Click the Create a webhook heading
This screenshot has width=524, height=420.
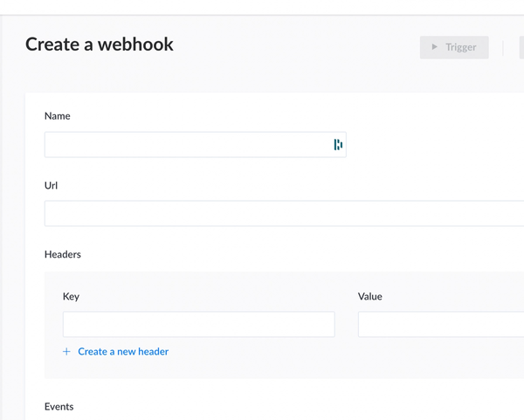point(100,45)
